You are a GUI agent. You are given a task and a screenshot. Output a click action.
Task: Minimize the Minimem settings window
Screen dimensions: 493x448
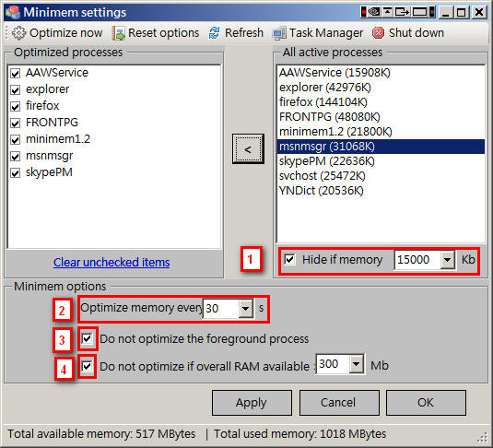(446, 12)
